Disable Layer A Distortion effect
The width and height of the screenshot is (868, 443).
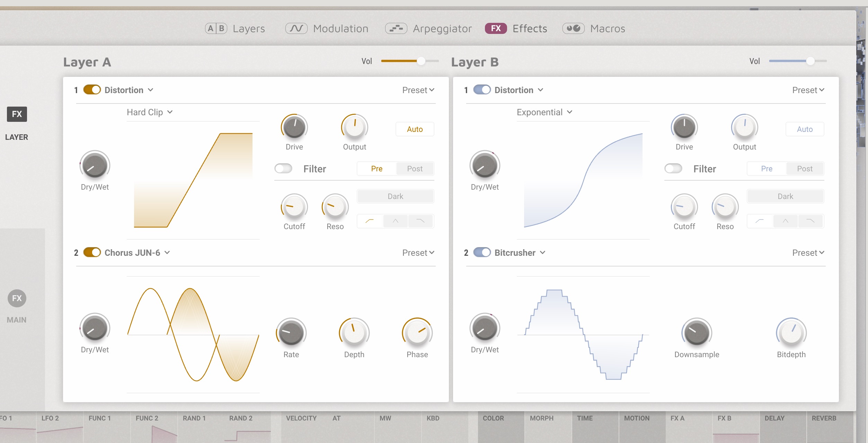tap(92, 90)
